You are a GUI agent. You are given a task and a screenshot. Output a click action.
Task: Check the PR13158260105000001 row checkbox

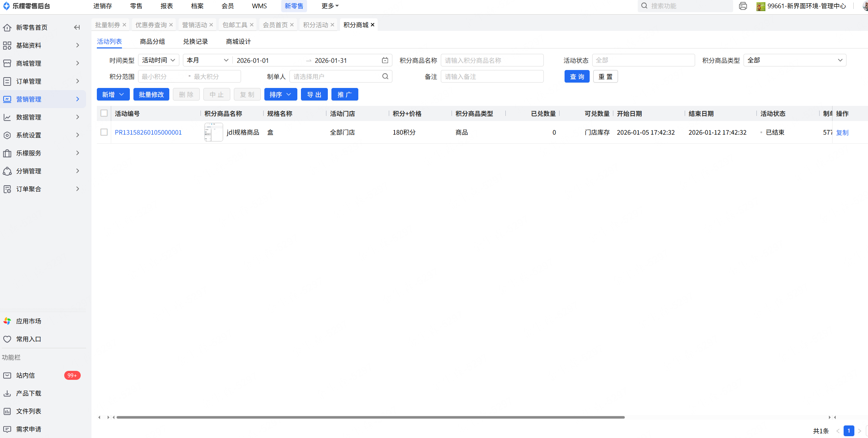[x=104, y=132]
